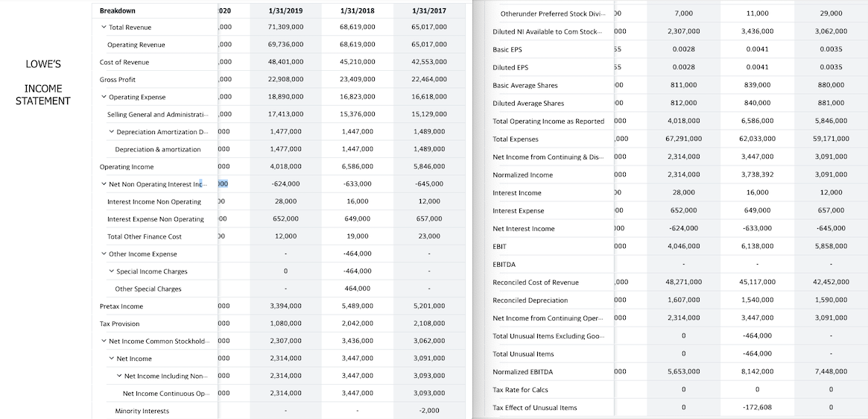Collapse Depreciation Amortization D… row chevron

(x=111, y=132)
